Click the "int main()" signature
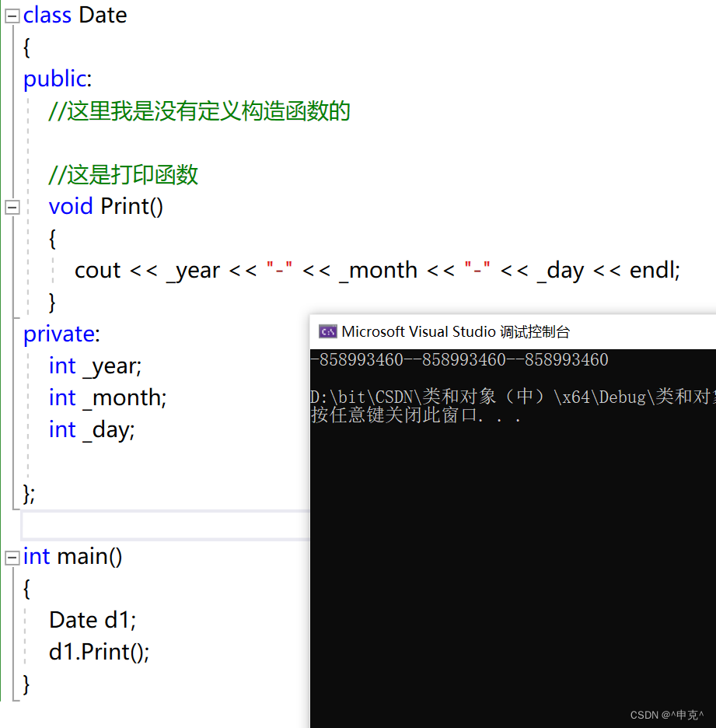 click(73, 557)
